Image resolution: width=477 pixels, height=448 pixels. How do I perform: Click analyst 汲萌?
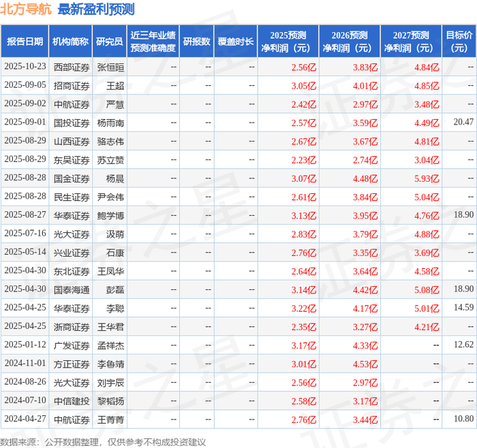coord(115,234)
